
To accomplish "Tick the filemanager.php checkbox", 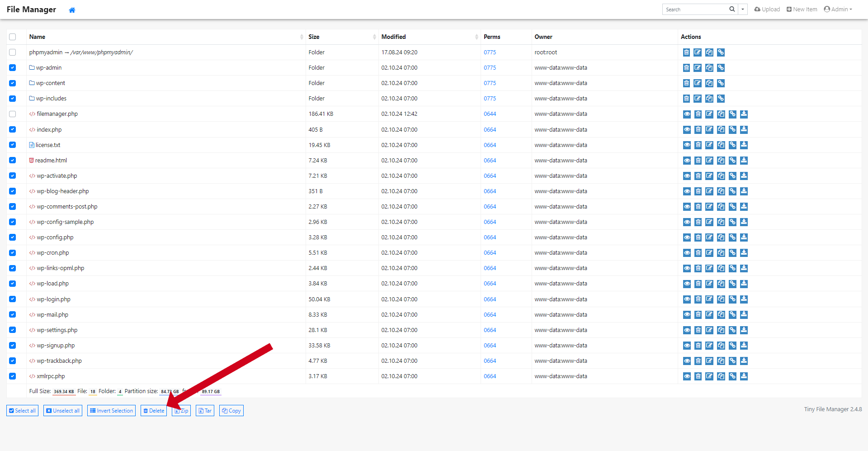I will coord(13,114).
